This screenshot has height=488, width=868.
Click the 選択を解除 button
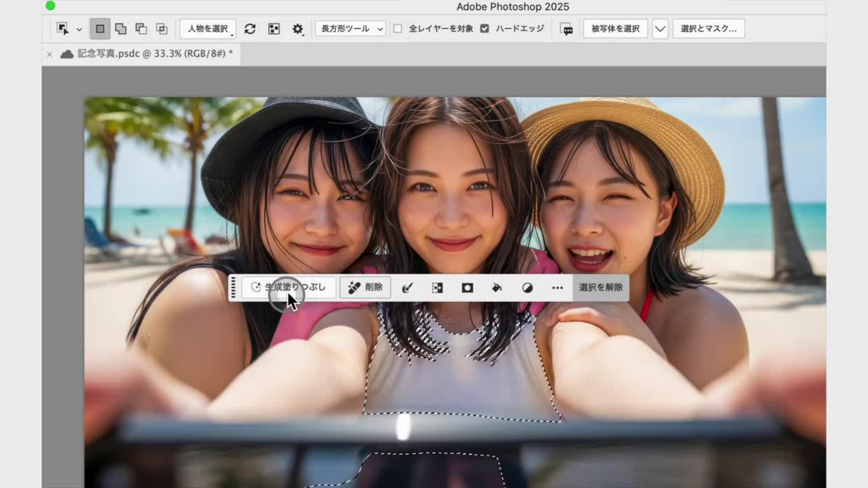(x=601, y=287)
